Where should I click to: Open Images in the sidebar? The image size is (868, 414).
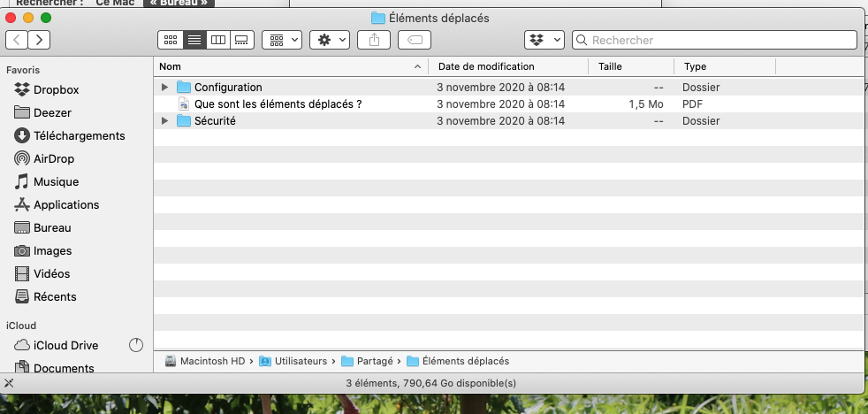[42, 251]
